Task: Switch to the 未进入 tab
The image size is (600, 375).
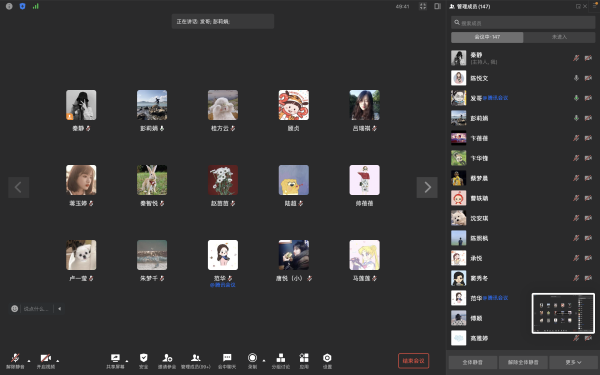Action: [559, 37]
